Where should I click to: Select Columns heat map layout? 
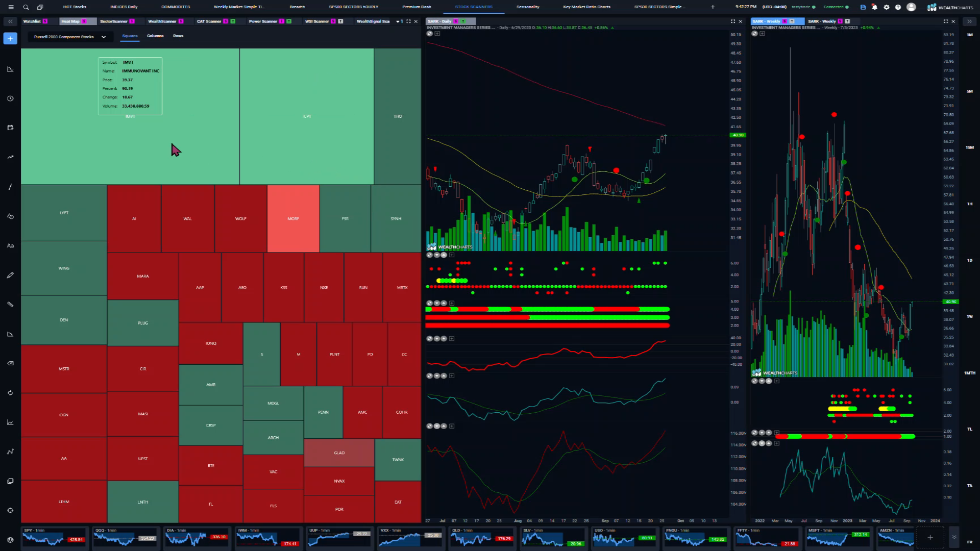[155, 36]
